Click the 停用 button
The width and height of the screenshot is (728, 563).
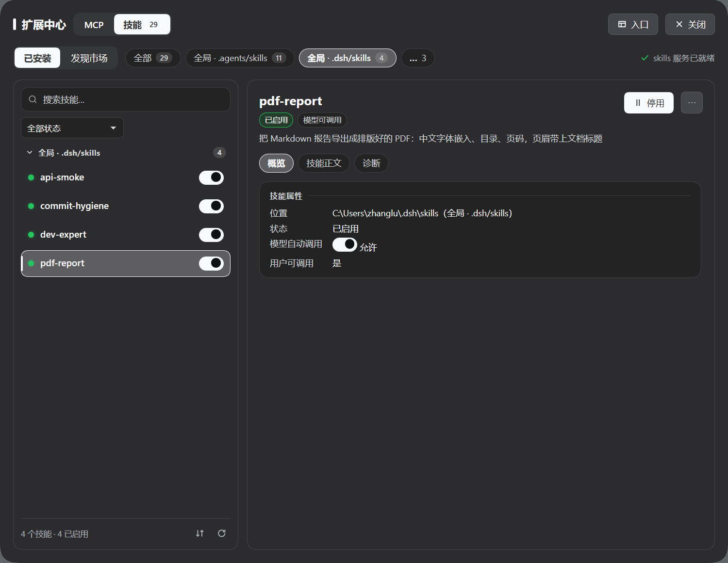pos(649,103)
